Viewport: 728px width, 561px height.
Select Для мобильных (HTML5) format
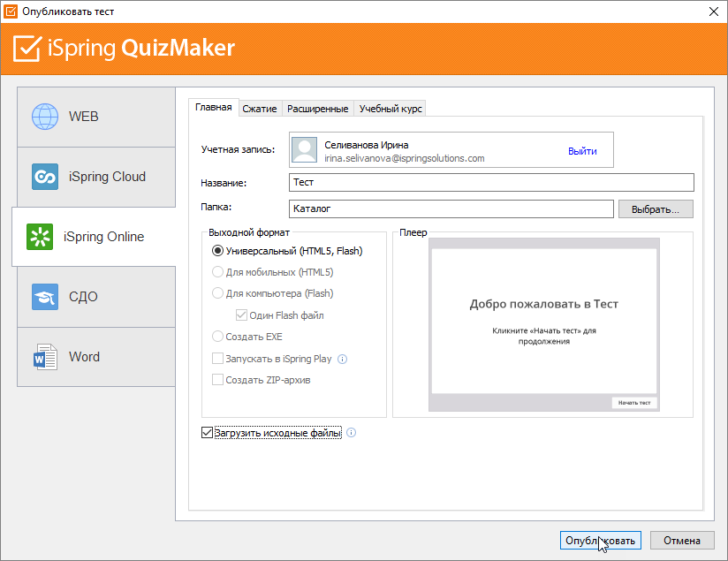(x=217, y=272)
